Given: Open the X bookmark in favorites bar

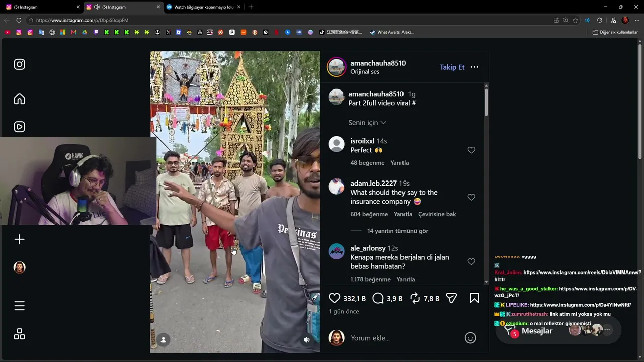Looking at the screenshot, I should click(x=168, y=32).
